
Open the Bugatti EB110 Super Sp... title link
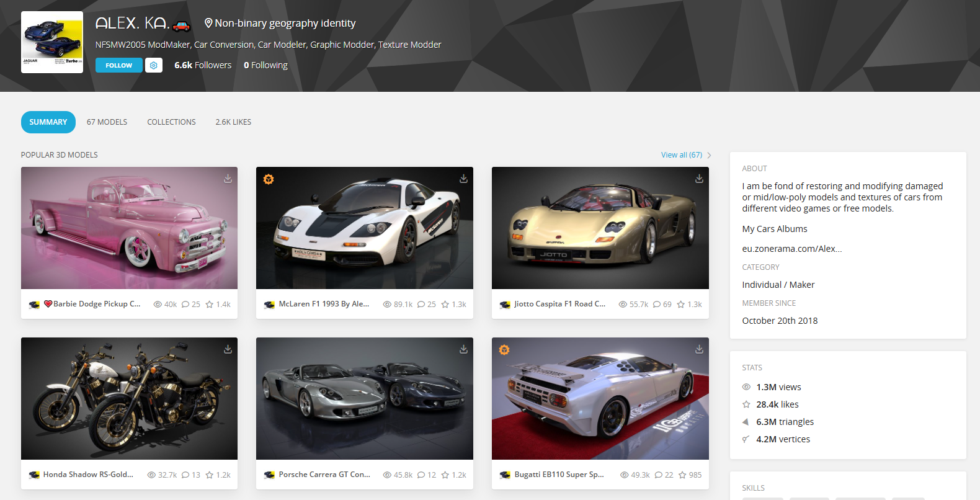coord(559,475)
